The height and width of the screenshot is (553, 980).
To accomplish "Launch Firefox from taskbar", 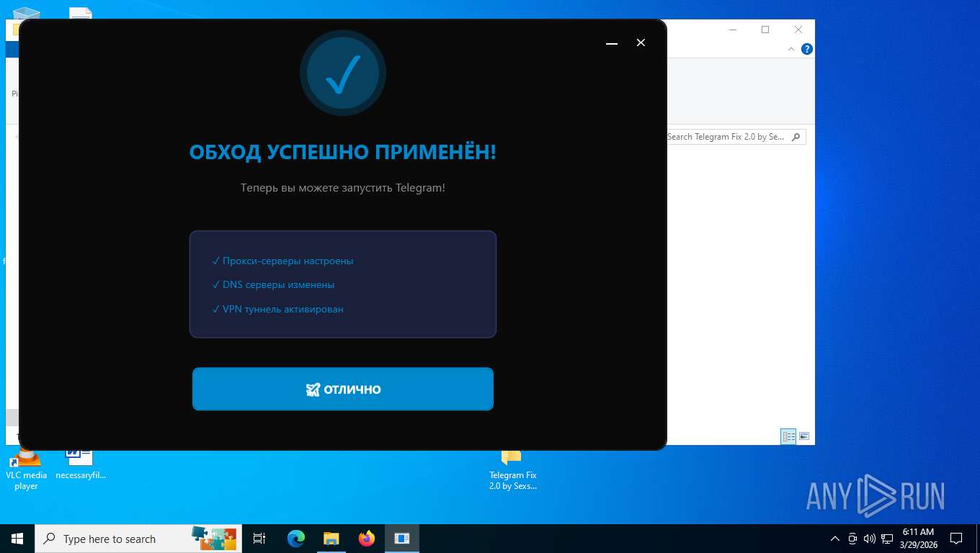I will (367, 539).
